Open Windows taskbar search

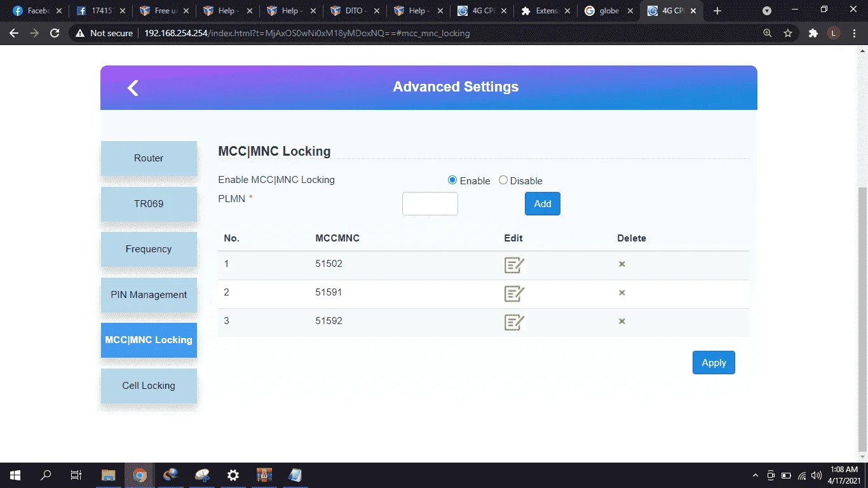coord(46,475)
